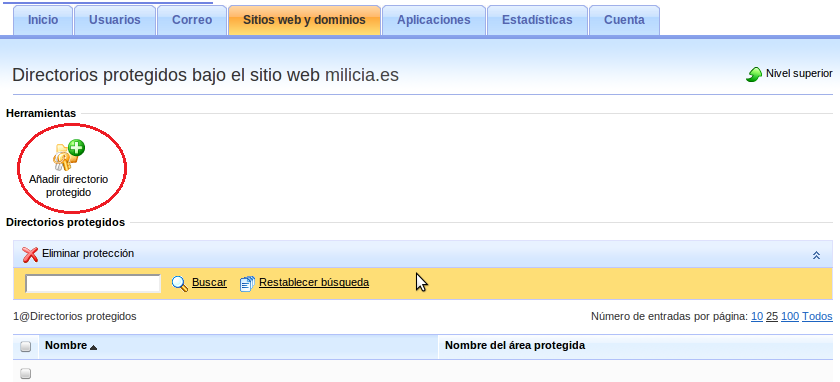The image size is (840, 382).
Task: Click the Directorios protegidos section heading
Action: tap(65, 222)
